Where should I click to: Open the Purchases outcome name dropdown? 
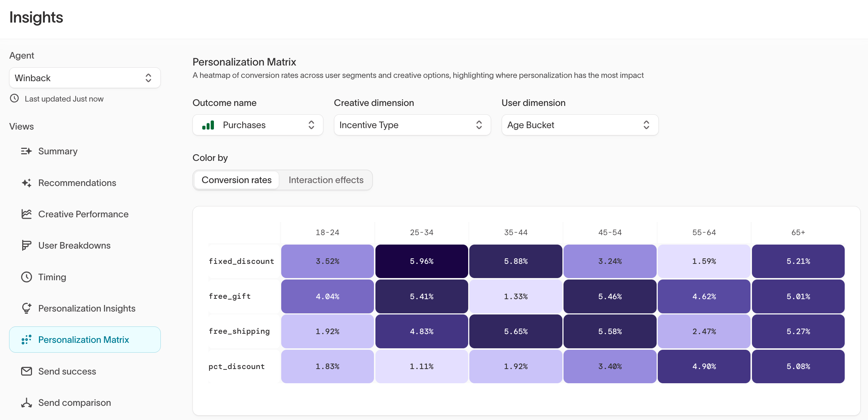coord(258,125)
